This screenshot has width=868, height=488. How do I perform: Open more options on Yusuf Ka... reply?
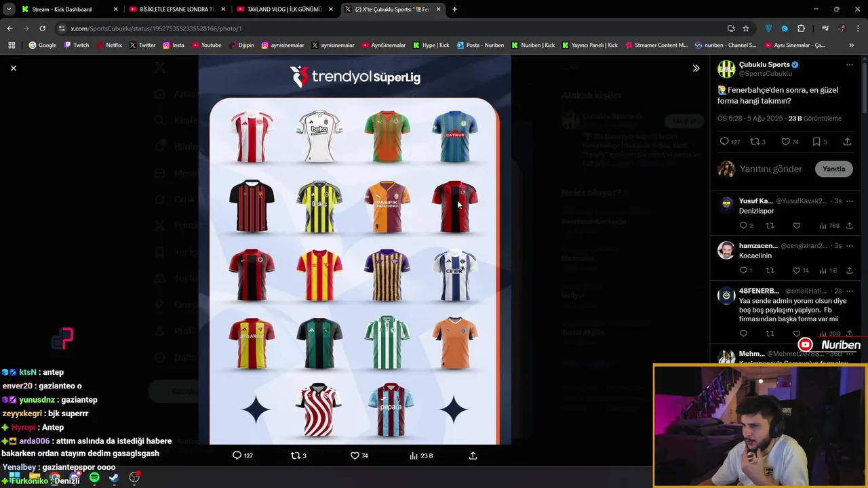click(849, 201)
